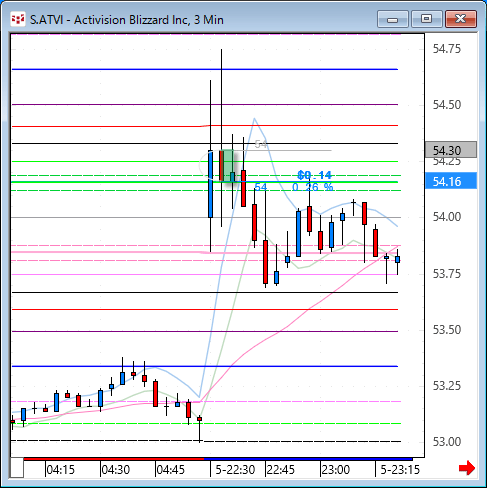The image size is (487, 488).
Task: Click the blue 54 trade label
Action: (261, 187)
